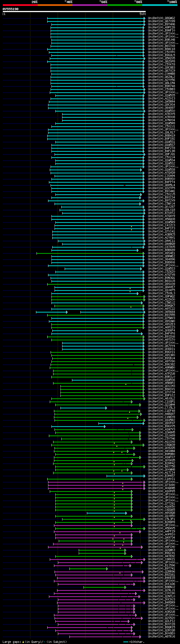
Task: Select hit label UniRef100_B9GVY5
Action: point(161,426)
